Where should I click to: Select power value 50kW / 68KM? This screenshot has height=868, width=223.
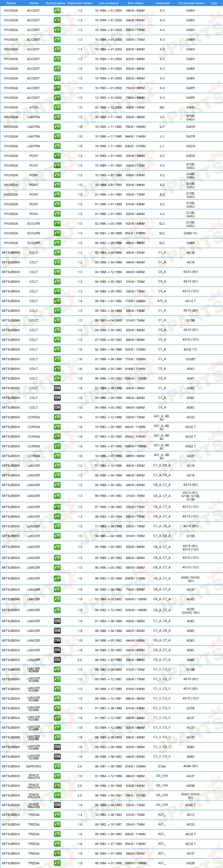135,660
